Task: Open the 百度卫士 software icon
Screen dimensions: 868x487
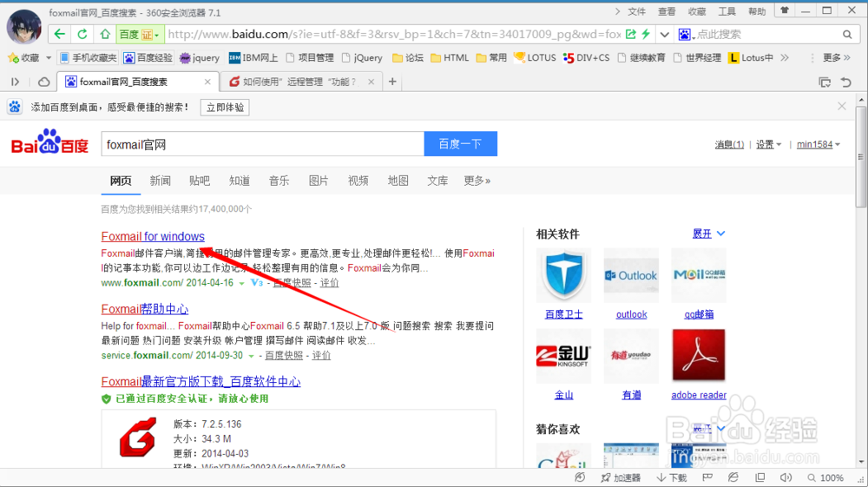Action: tap(563, 275)
